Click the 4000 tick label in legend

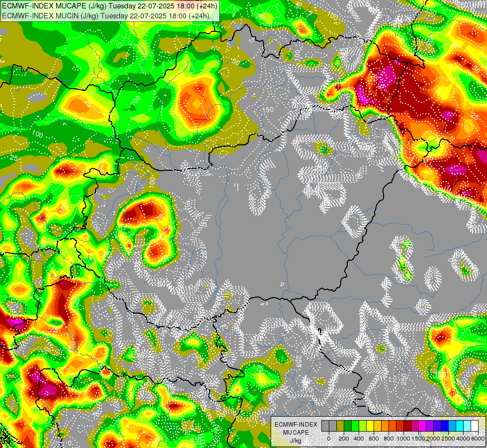[463, 439]
